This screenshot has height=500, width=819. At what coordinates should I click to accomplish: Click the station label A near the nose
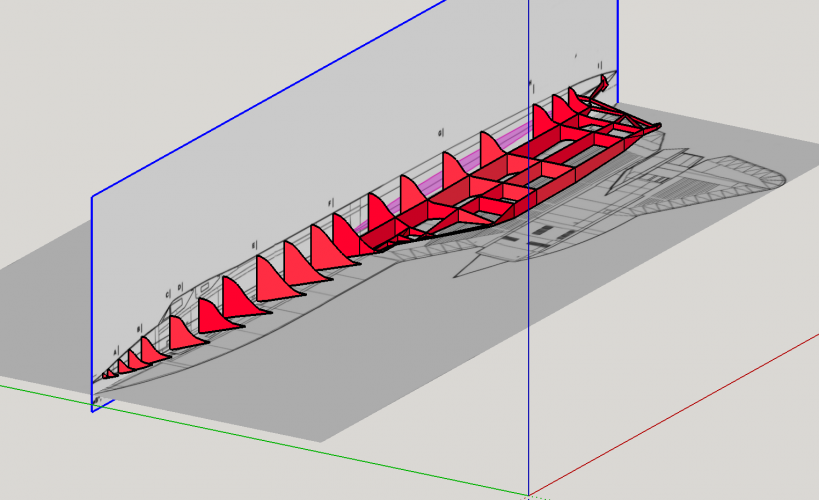point(116,350)
